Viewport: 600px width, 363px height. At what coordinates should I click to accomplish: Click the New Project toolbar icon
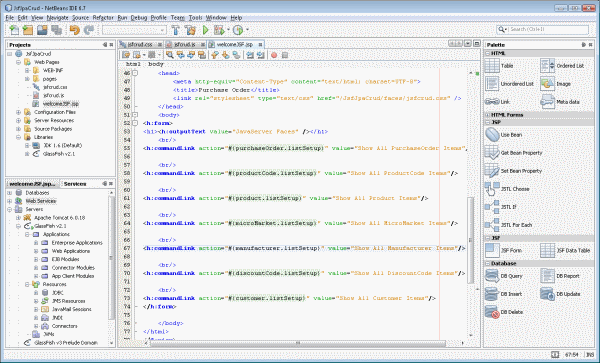[x=28, y=30]
